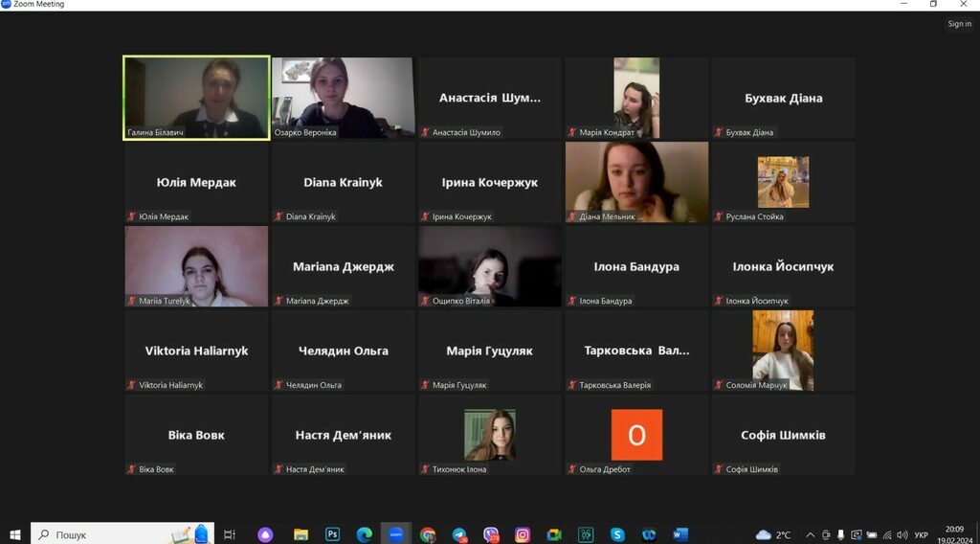Launch Instagram from the taskbar
The image size is (980, 544).
(523, 534)
